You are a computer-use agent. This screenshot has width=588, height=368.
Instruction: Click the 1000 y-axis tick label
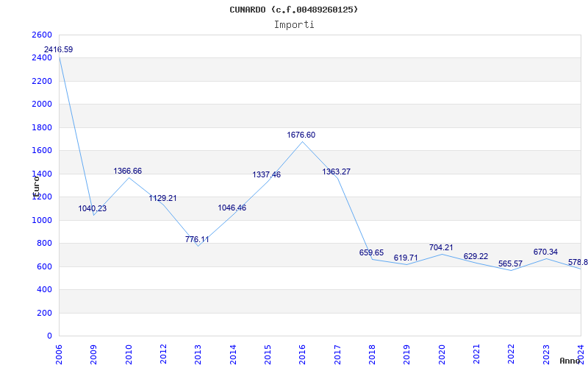pos(42,220)
